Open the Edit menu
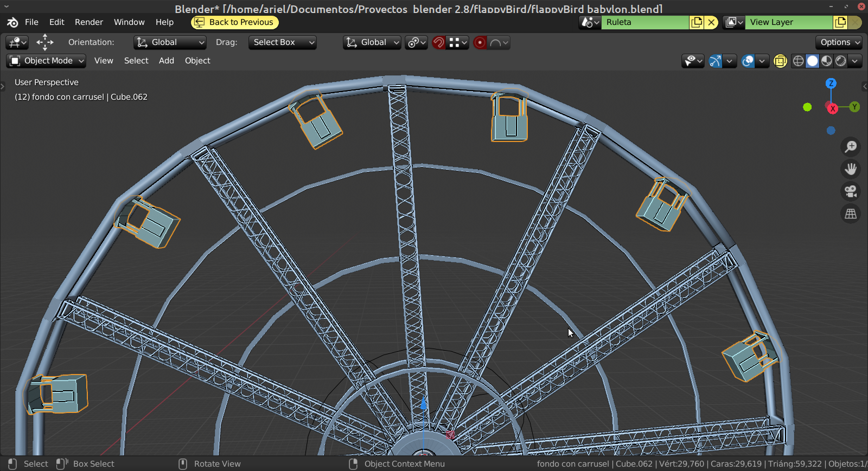 coord(56,22)
